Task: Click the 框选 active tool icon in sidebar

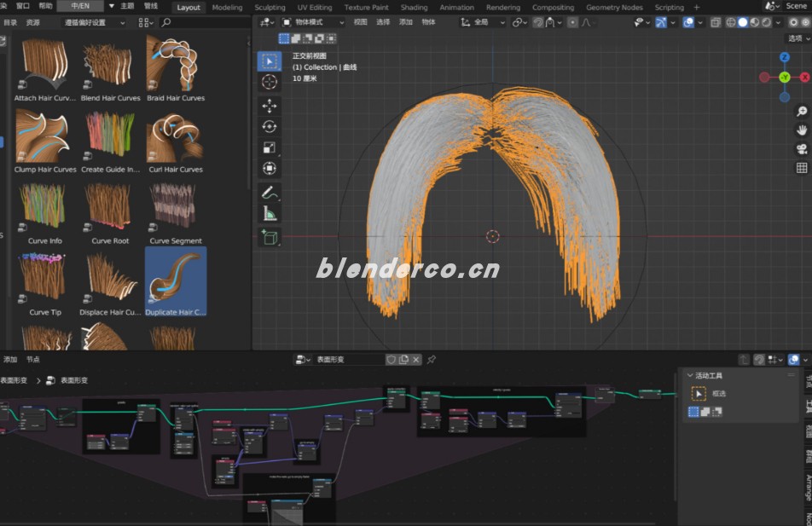Action: [x=699, y=394]
